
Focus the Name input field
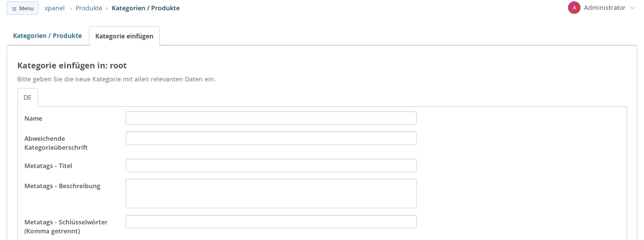click(271, 118)
